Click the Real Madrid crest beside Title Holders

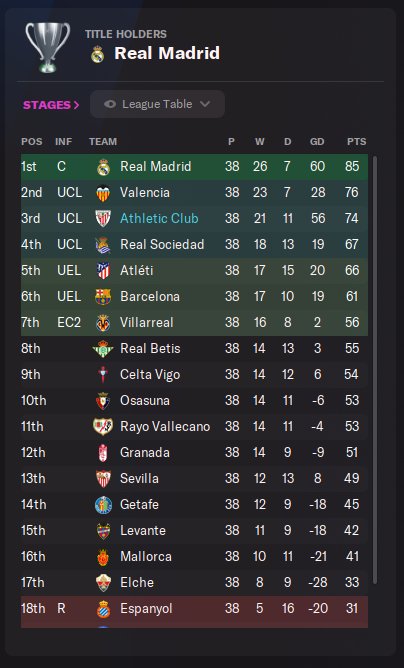click(98, 55)
